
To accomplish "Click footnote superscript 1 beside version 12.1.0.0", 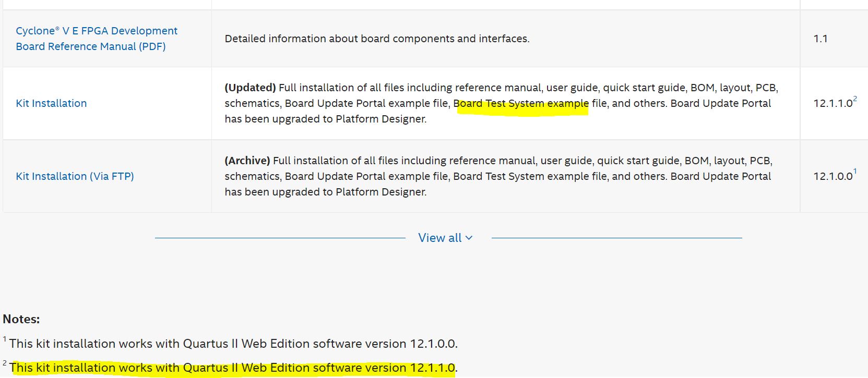I will (x=855, y=172).
